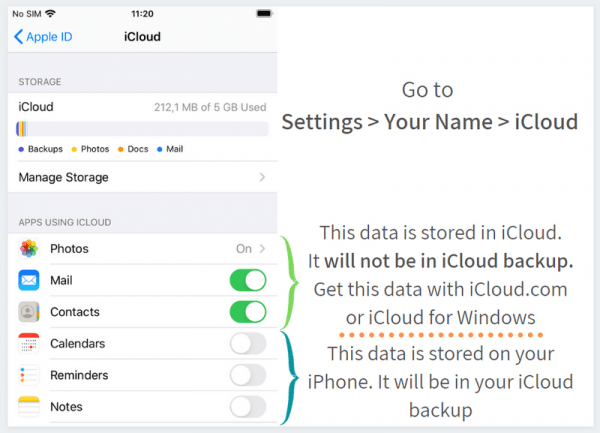Click the iCloud storage usage bar
600x433 pixels.
coord(142,129)
